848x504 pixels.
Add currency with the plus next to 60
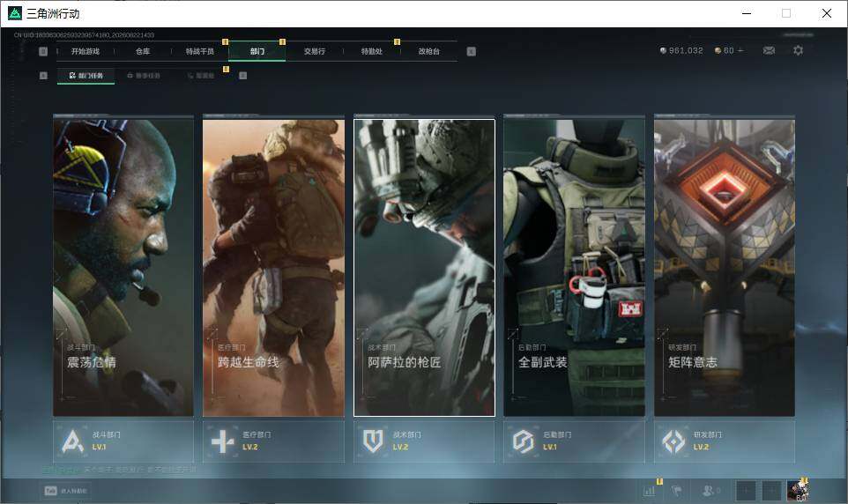coord(740,50)
